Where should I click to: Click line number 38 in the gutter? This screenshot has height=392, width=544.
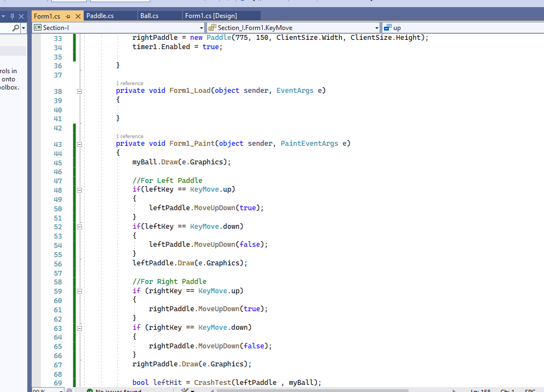click(x=58, y=92)
